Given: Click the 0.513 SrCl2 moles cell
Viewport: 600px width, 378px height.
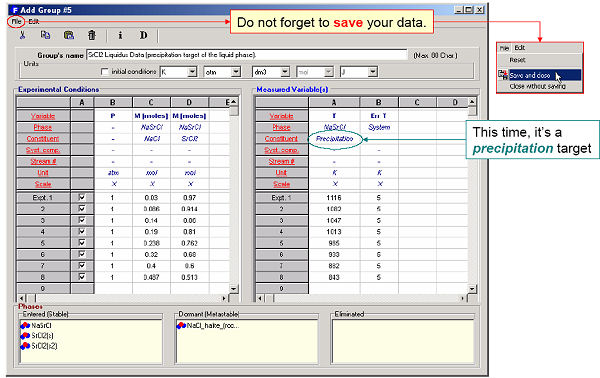Looking at the screenshot, I should pyautogui.click(x=189, y=277).
